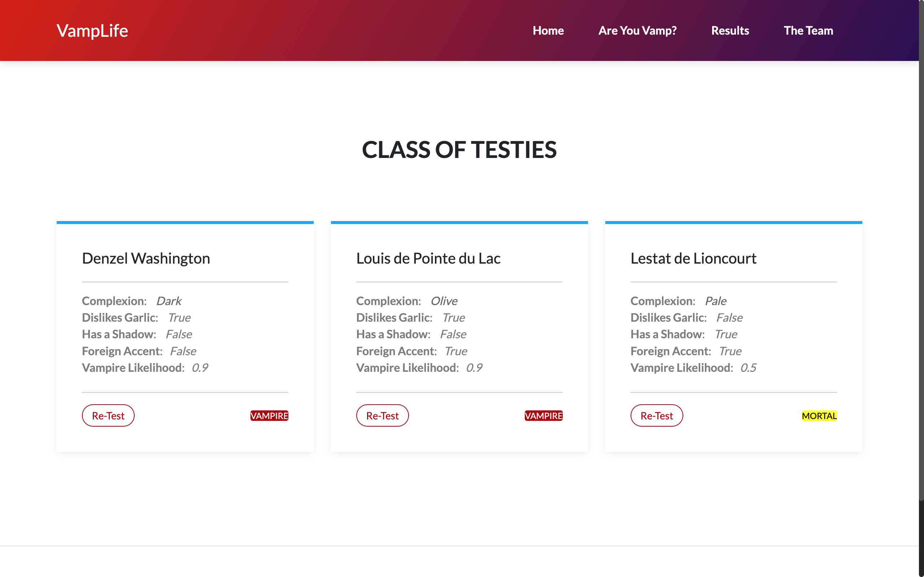Click the Class of Testies page heading
The width and height of the screenshot is (924, 577).
click(459, 150)
